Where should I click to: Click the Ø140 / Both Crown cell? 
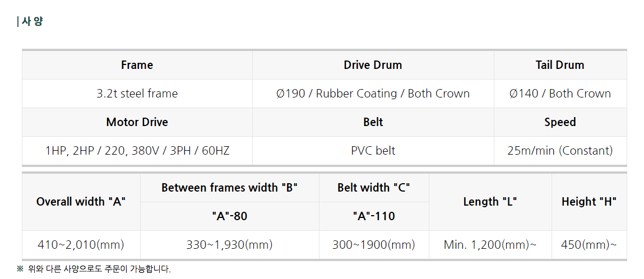tap(560, 94)
